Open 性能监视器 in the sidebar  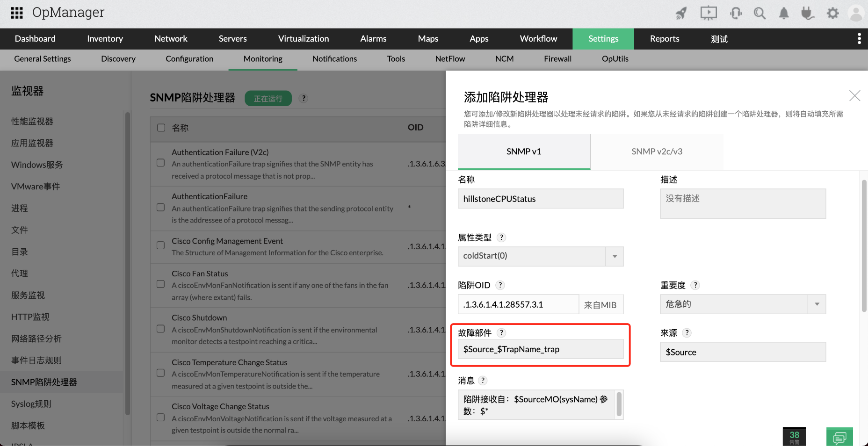(x=32, y=121)
